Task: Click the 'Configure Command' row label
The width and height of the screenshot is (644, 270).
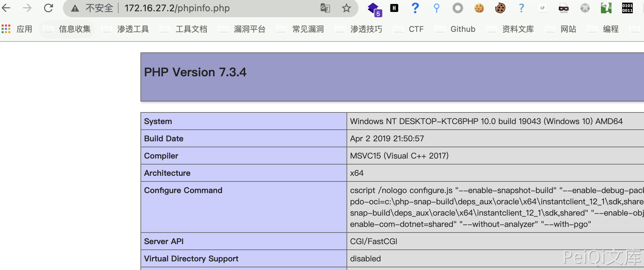Action: coord(183,190)
